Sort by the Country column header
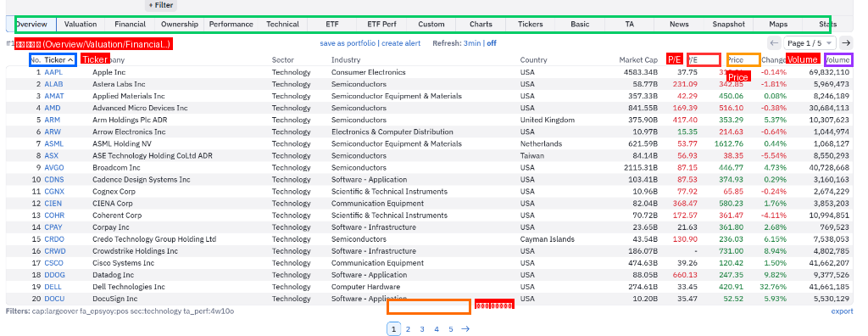 pyautogui.click(x=533, y=60)
